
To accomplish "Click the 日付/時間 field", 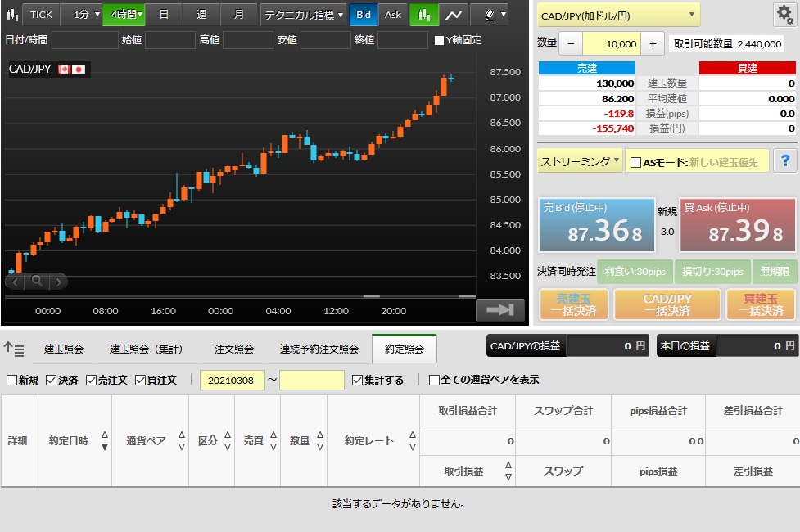I will (x=85, y=40).
